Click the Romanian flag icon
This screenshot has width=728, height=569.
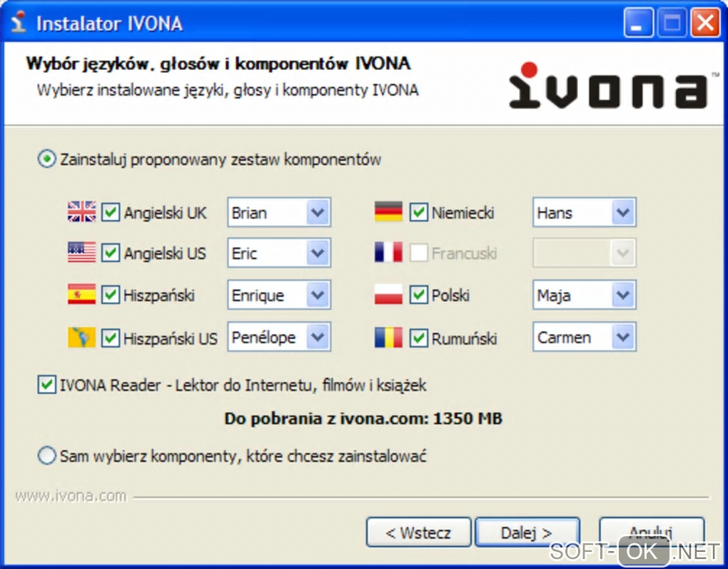388,338
